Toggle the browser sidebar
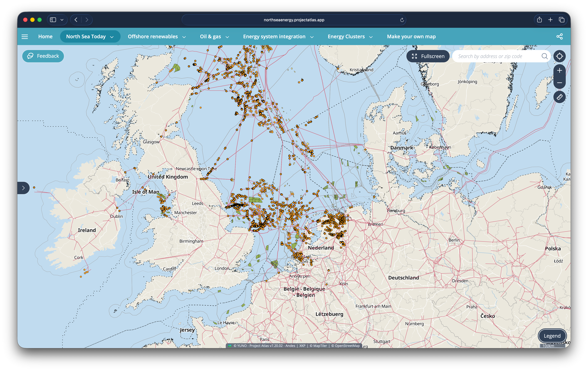Image resolution: width=588 pixels, height=371 pixels. pos(53,20)
